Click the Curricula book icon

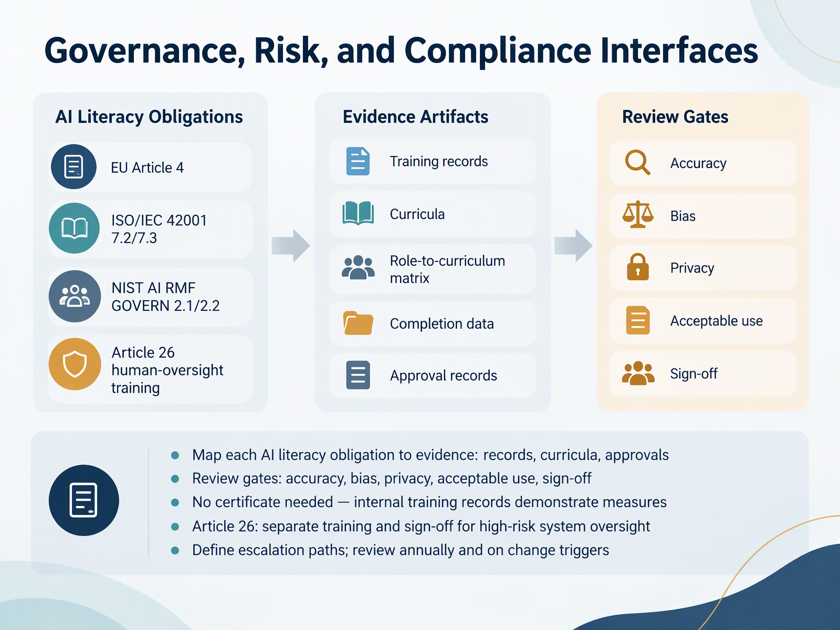[358, 214]
